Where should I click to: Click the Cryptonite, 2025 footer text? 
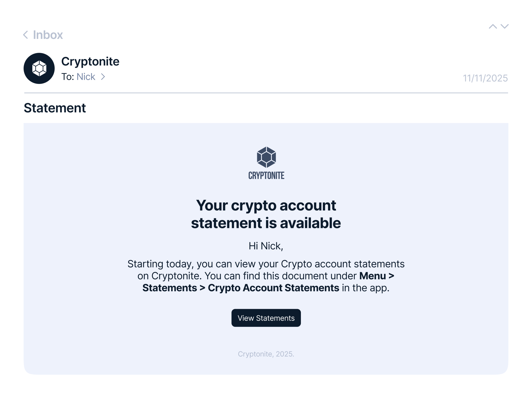click(266, 354)
